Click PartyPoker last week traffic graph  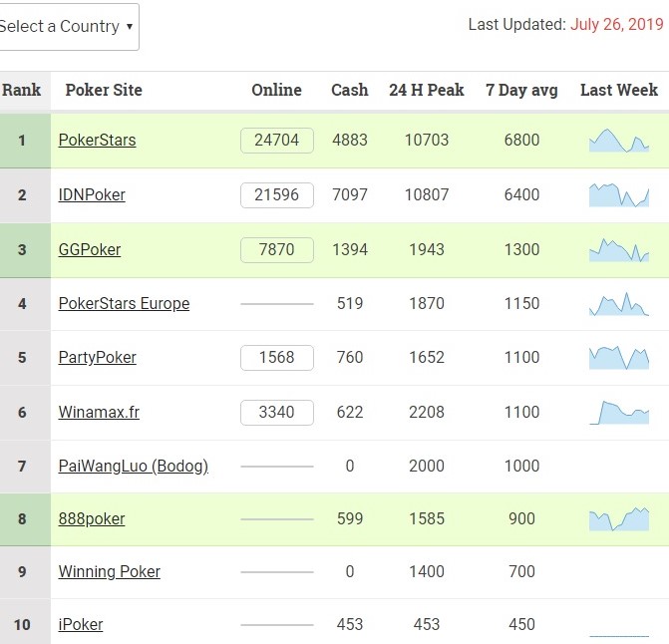click(x=618, y=358)
